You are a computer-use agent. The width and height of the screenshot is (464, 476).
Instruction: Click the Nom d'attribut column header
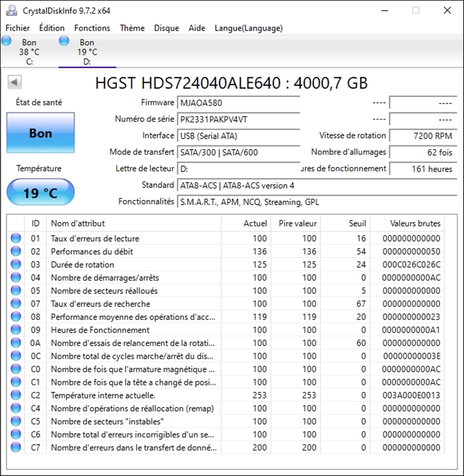pos(78,224)
